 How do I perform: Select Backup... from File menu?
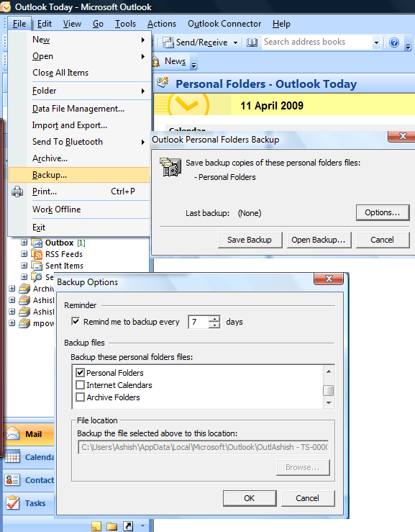pyautogui.click(x=79, y=175)
